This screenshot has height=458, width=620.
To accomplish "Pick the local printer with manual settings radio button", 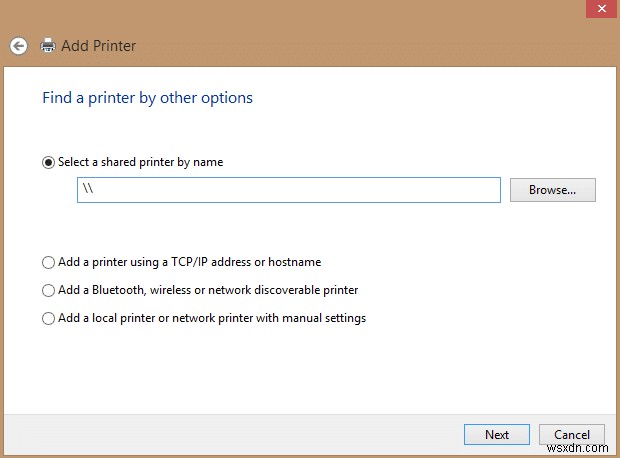I will tap(48, 318).
